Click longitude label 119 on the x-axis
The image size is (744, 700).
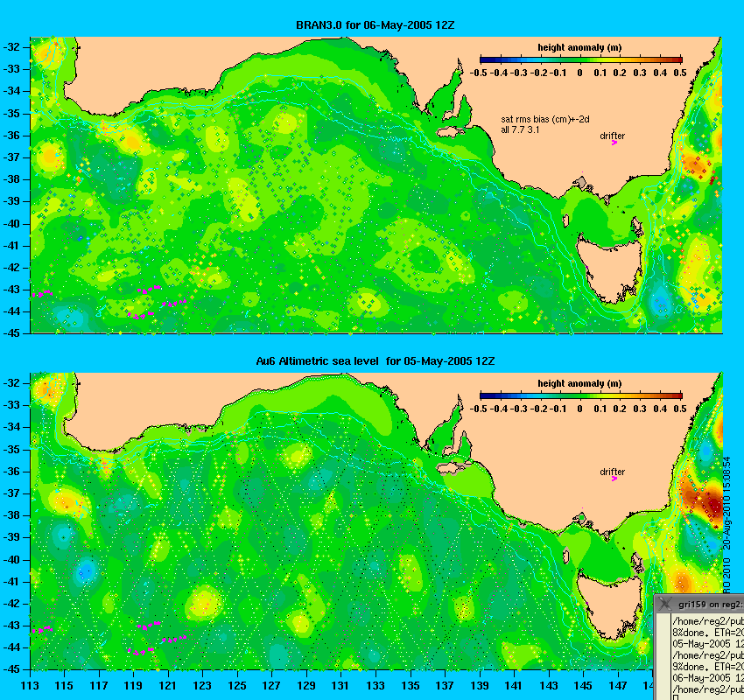pos(133,686)
